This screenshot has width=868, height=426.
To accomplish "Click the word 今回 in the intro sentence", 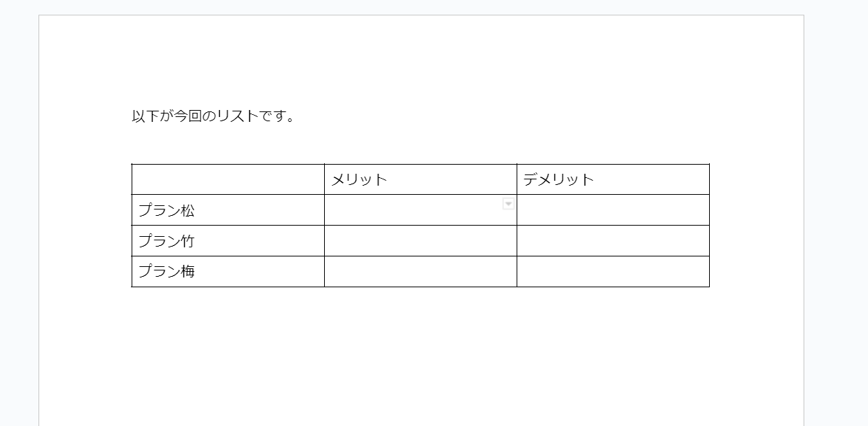I will click(x=187, y=116).
